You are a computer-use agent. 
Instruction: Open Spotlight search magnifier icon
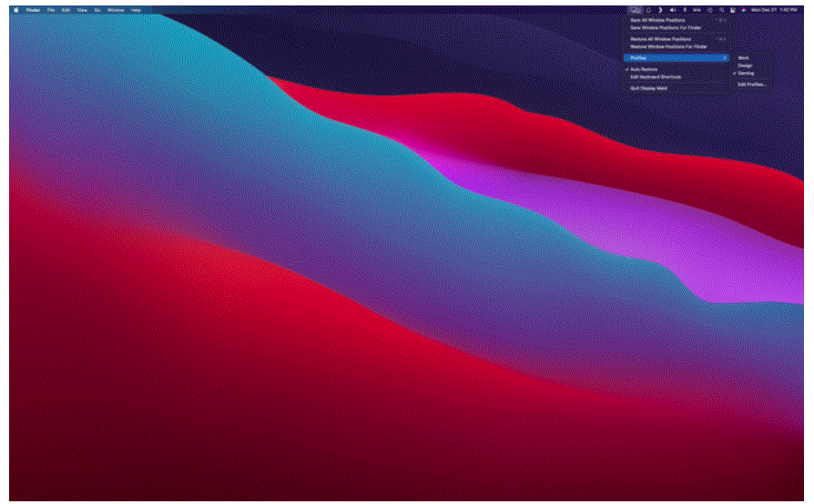pyautogui.click(x=722, y=10)
